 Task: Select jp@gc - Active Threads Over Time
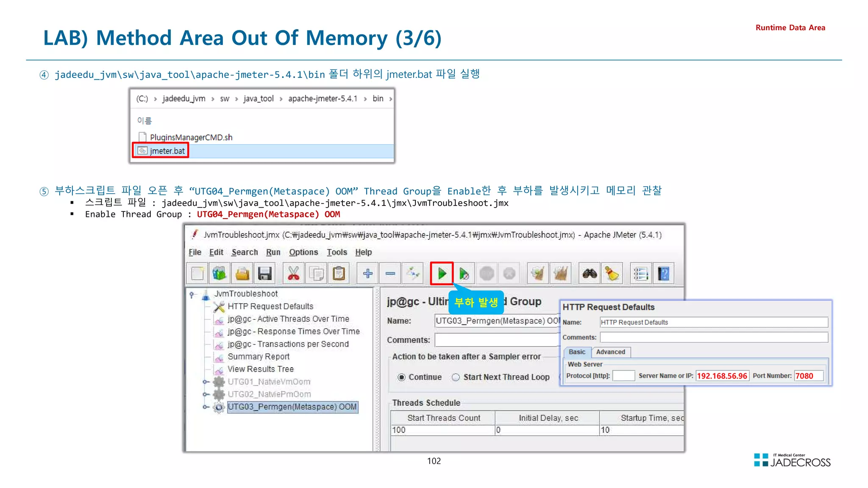[288, 319]
